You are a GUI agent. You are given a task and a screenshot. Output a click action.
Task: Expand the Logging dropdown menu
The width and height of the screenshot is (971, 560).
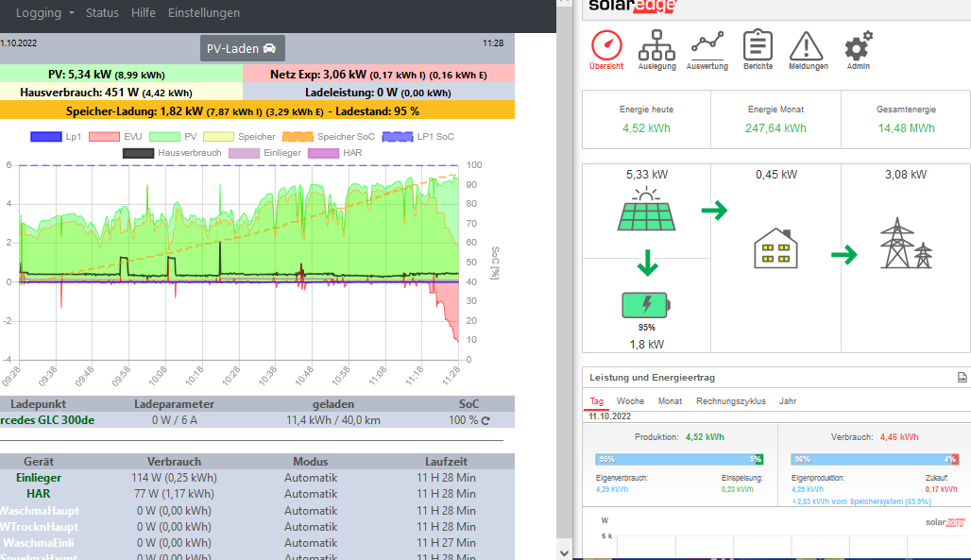pyautogui.click(x=44, y=13)
